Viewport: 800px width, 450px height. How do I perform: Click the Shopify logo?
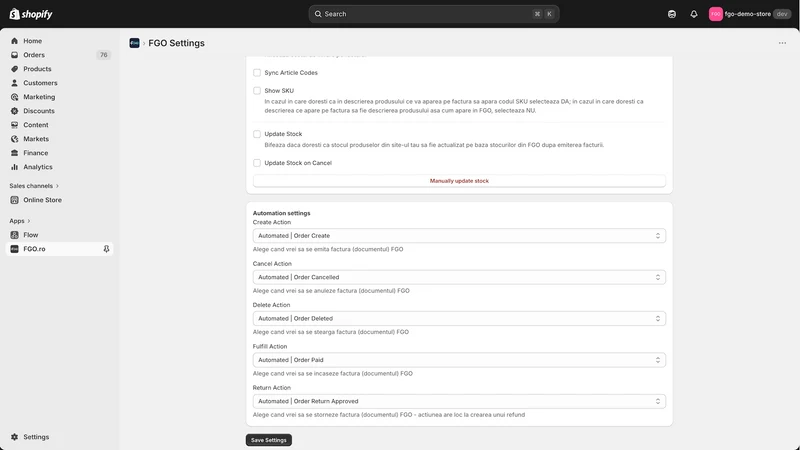tap(31, 14)
